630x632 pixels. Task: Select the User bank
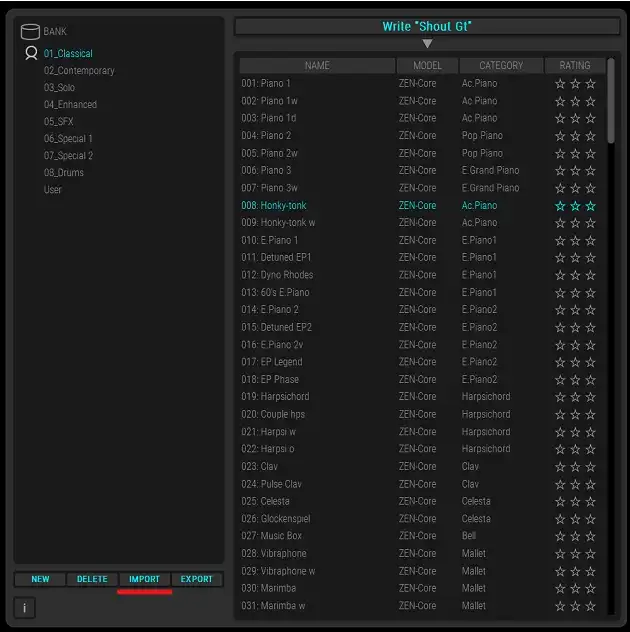(x=52, y=190)
